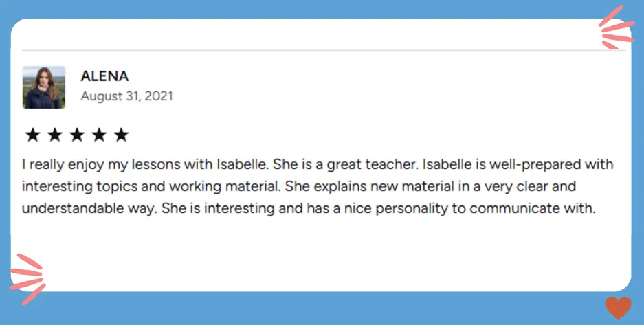Screen dimensions: 644x325
Task: Select the third rating star
Action: (x=76, y=135)
